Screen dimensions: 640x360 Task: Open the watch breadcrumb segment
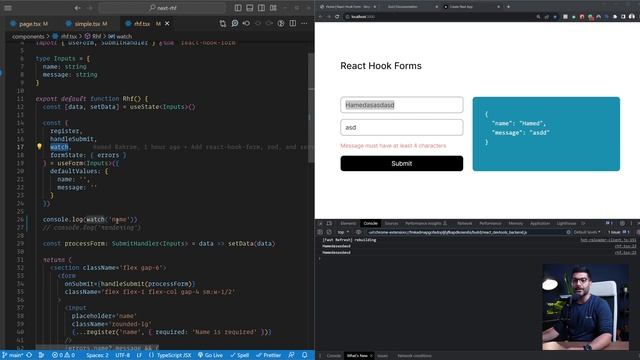click(x=120, y=36)
